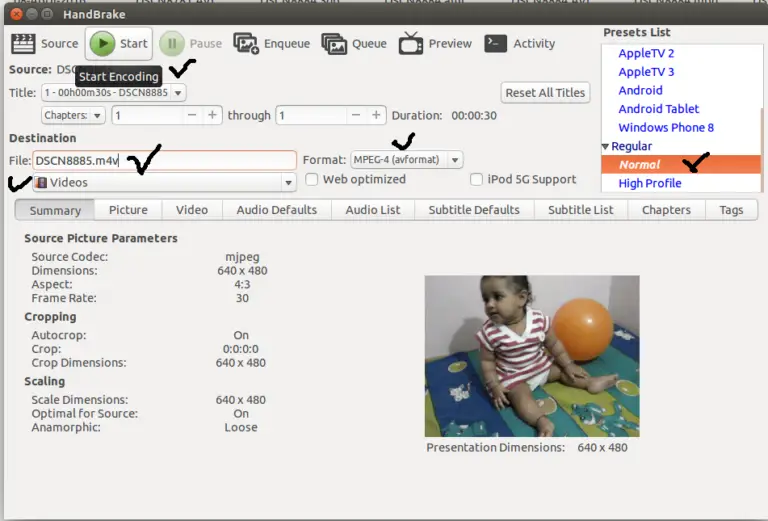Open the Title dropdown
The height and width of the screenshot is (521, 768).
point(113,92)
